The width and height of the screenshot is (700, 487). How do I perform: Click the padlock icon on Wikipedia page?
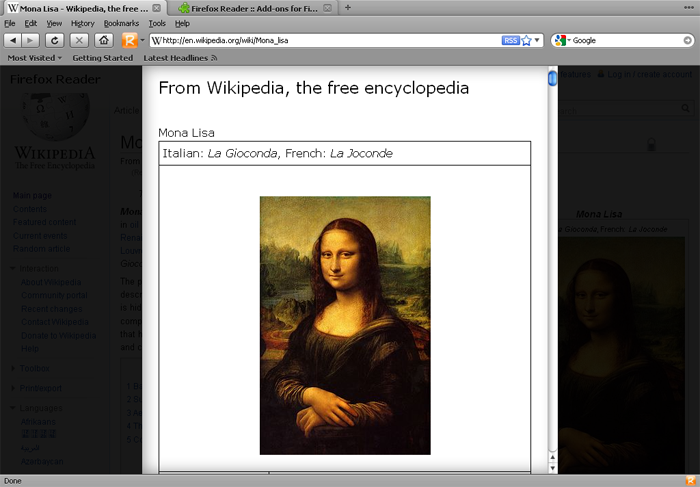click(x=651, y=144)
